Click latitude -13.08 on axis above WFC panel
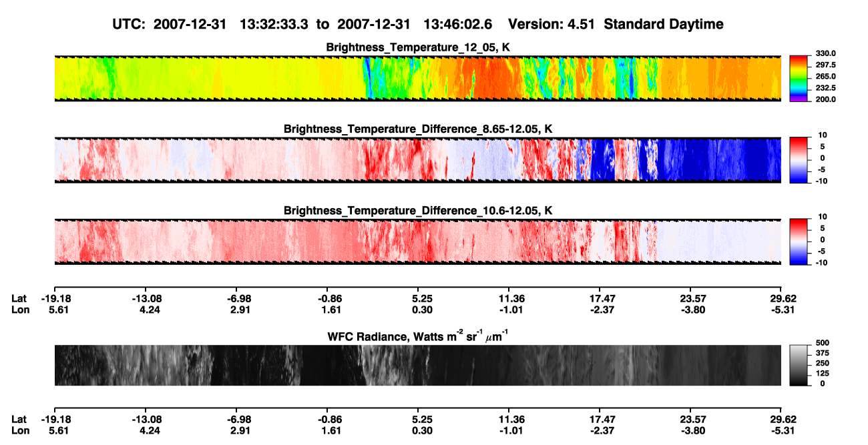The width and height of the screenshot is (868, 445). [x=146, y=298]
